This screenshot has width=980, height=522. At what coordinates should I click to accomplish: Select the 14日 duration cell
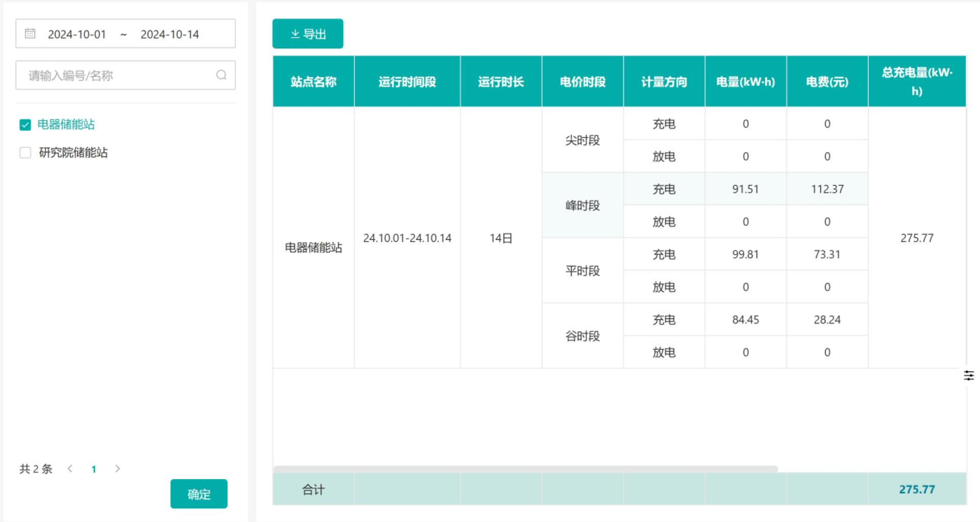pyautogui.click(x=501, y=238)
